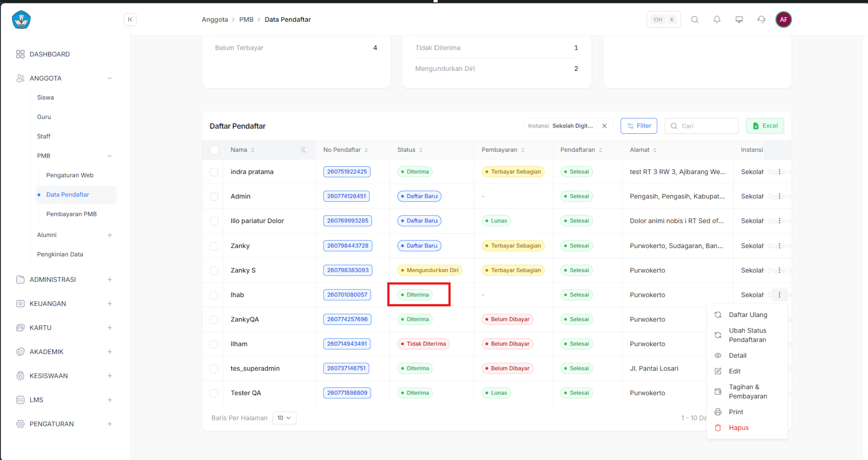
Task: Open the support headset icon
Action: pyautogui.click(x=761, y=19)
